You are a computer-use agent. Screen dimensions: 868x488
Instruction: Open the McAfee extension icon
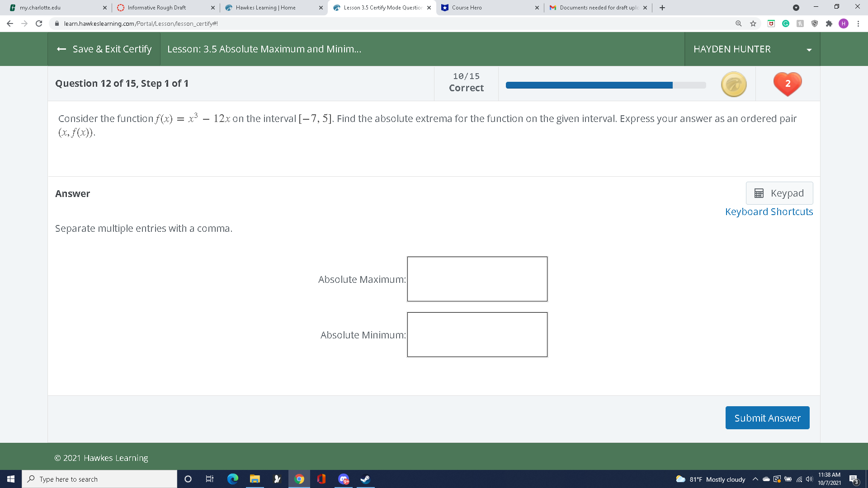[x=771, y=23]
